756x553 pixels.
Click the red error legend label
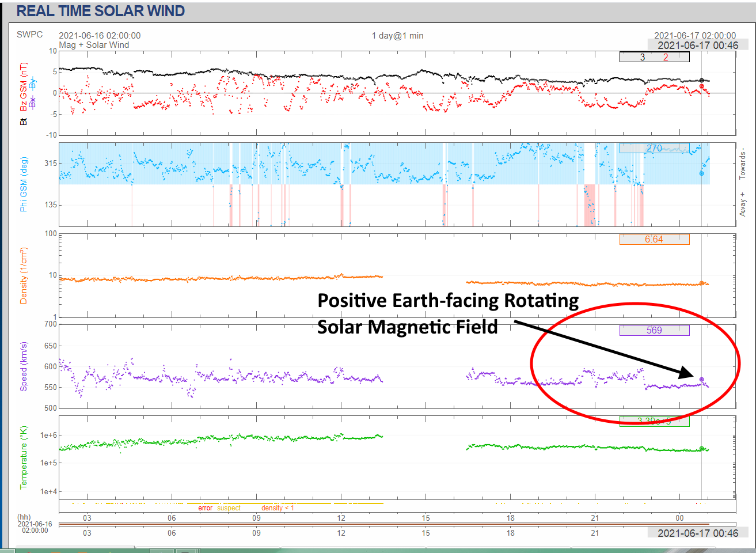[x=206, y=508]
